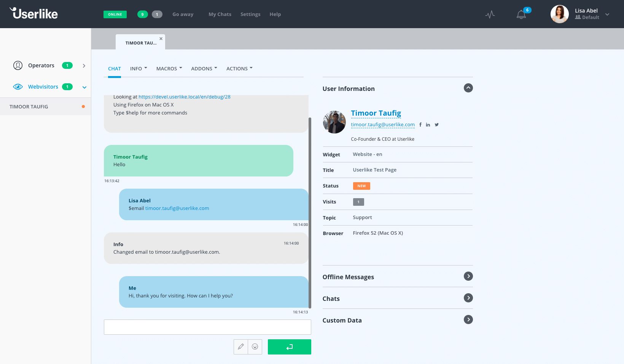This screenshot has height=364, width=624.
Task: Expand Operators with the right chevron
Action: point(84,66)
